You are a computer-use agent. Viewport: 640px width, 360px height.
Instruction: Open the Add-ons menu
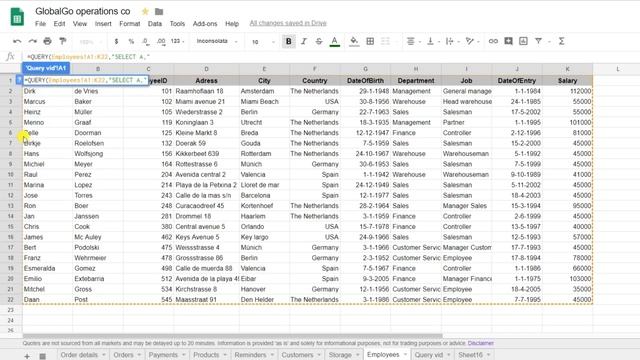(205, 24)
